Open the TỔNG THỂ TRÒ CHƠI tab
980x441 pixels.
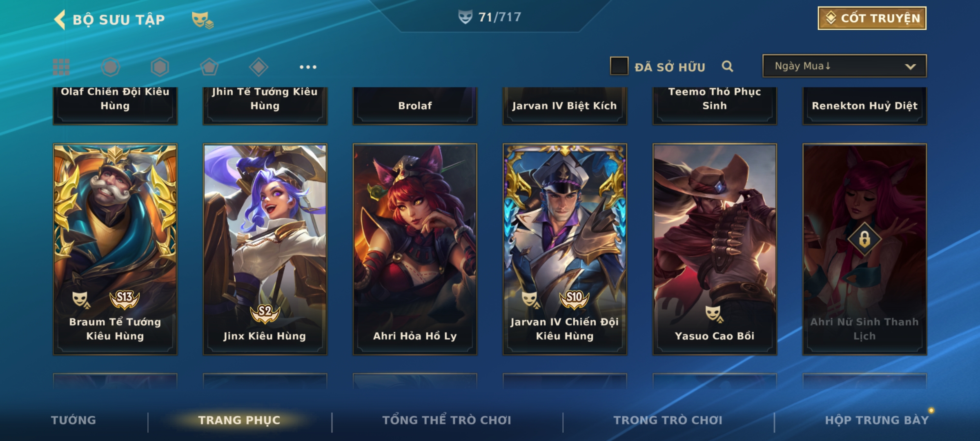point(447,420)
